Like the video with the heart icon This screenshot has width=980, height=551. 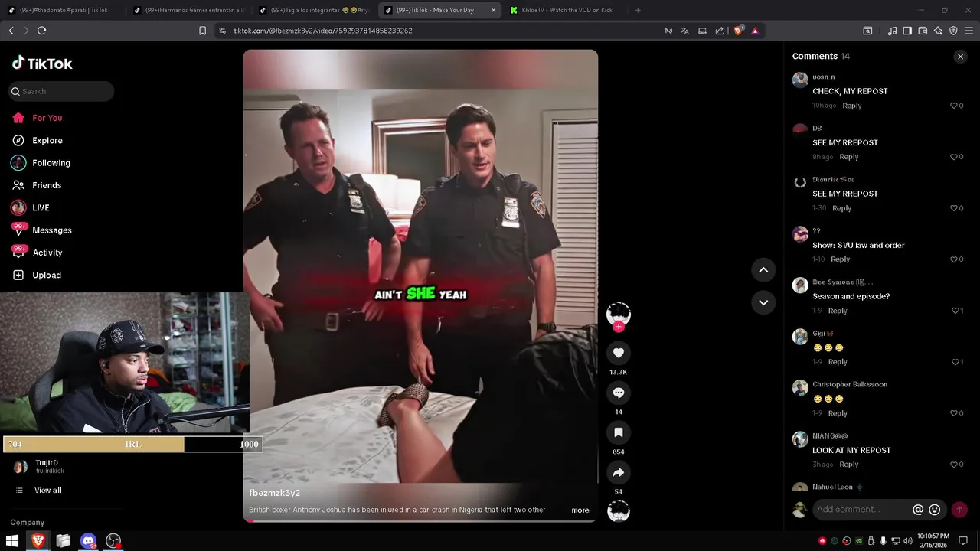click(619, 353)
